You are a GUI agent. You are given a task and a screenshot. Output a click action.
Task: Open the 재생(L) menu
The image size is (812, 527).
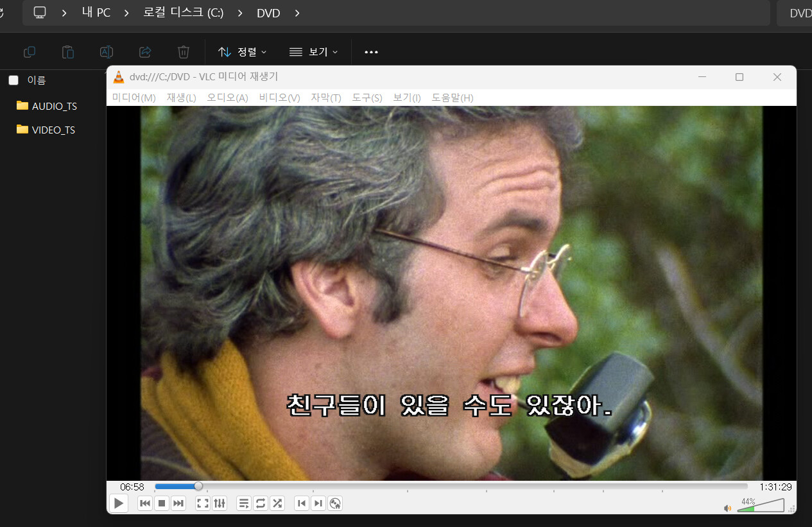[x=182, y=98]
